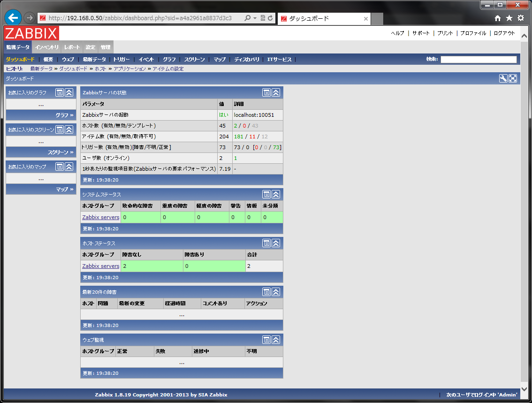Go back with browser back arrow
Viewport: 532px width, 403px height.
pos(13,18)
